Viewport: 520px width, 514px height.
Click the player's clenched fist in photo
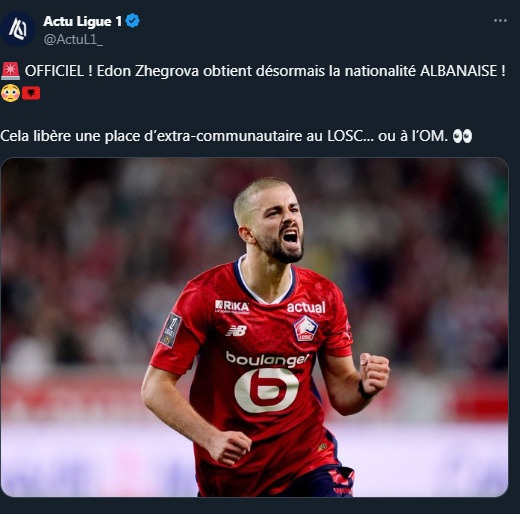pyautogui.click(x=374, y=373)
